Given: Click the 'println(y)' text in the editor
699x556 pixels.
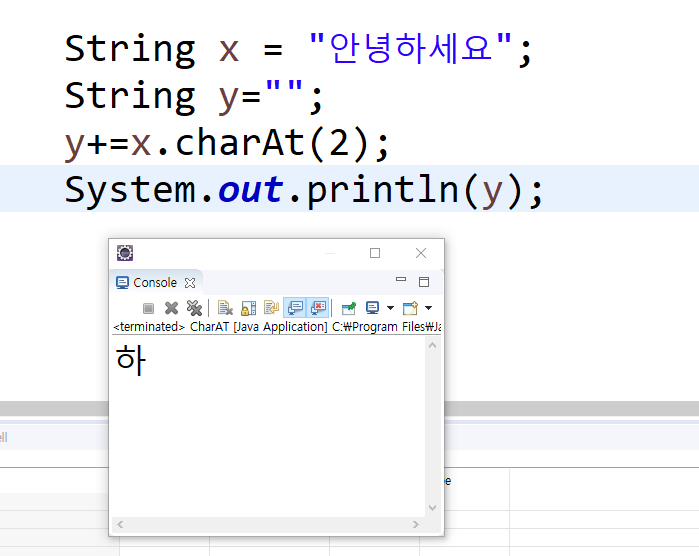Looking at the screenshot, I should [415, 190].
